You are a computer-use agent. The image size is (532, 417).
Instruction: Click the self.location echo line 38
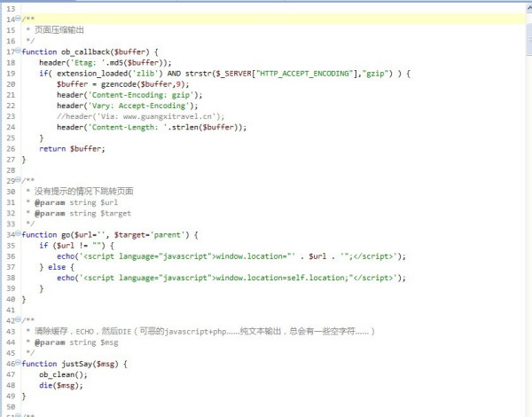point(231,278)
